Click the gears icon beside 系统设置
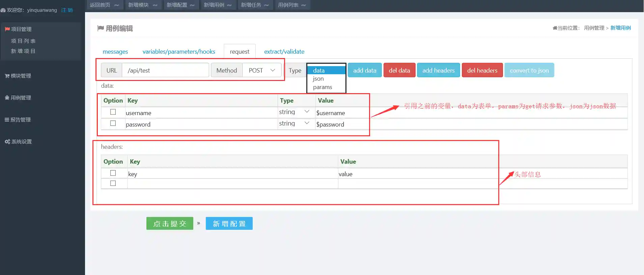Screen dimensions: 644x275 pyautogui.click(x=7, y=142)
